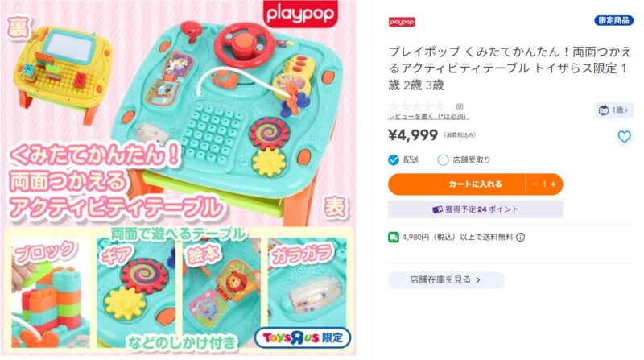644x360 pixels.
Task: Click the playpop brand logo above title
Action: tap(401, 22)
